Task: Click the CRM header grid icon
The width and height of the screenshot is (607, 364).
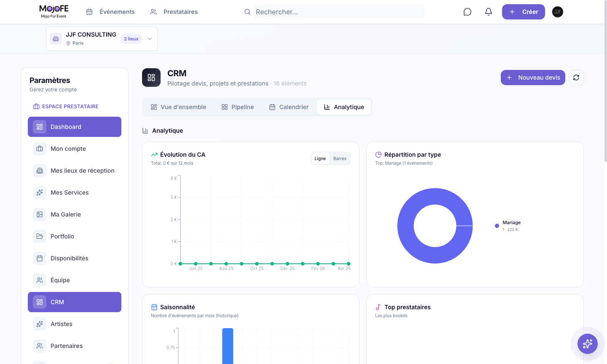Action: click(151, 78)
